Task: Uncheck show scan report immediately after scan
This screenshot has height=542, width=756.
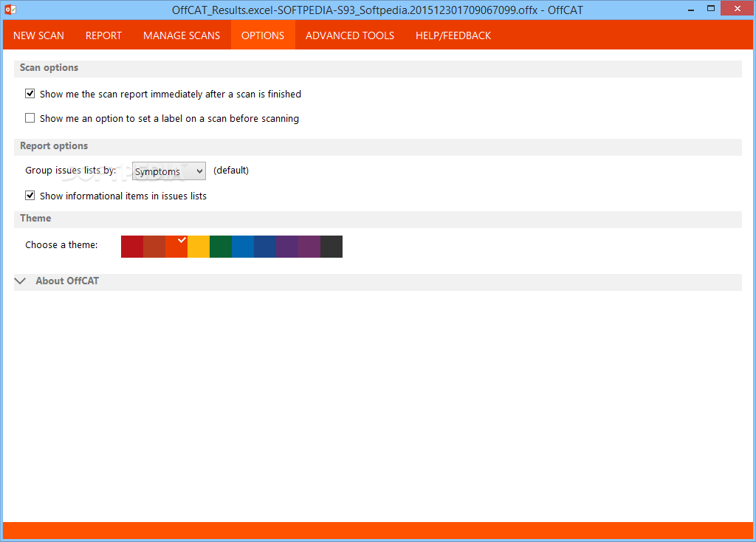Action: click(30, 94)
